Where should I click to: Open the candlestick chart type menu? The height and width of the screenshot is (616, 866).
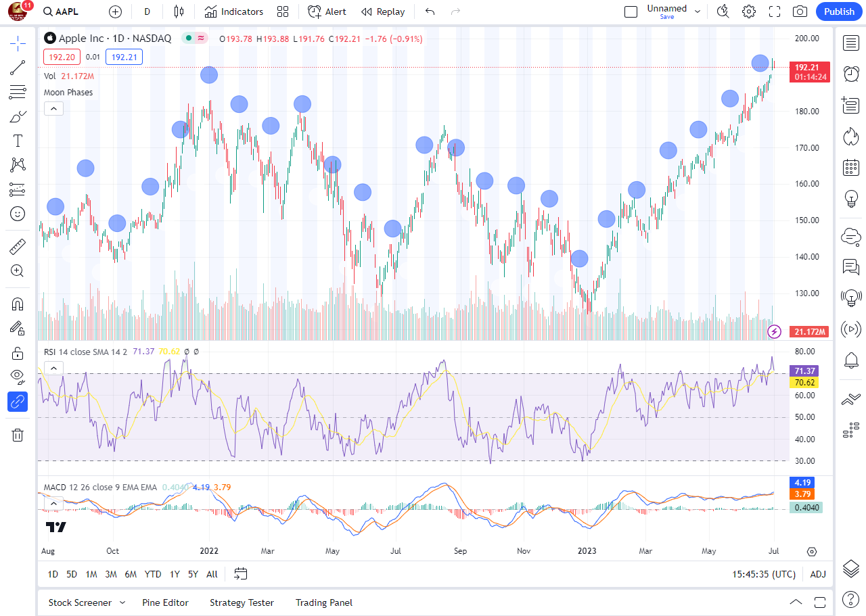point(179,11)
